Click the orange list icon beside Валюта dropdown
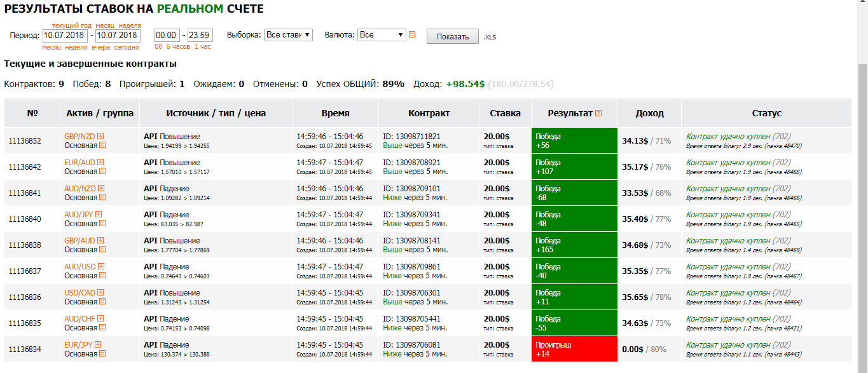Screen dimensions: 868x373 point(412,35)
